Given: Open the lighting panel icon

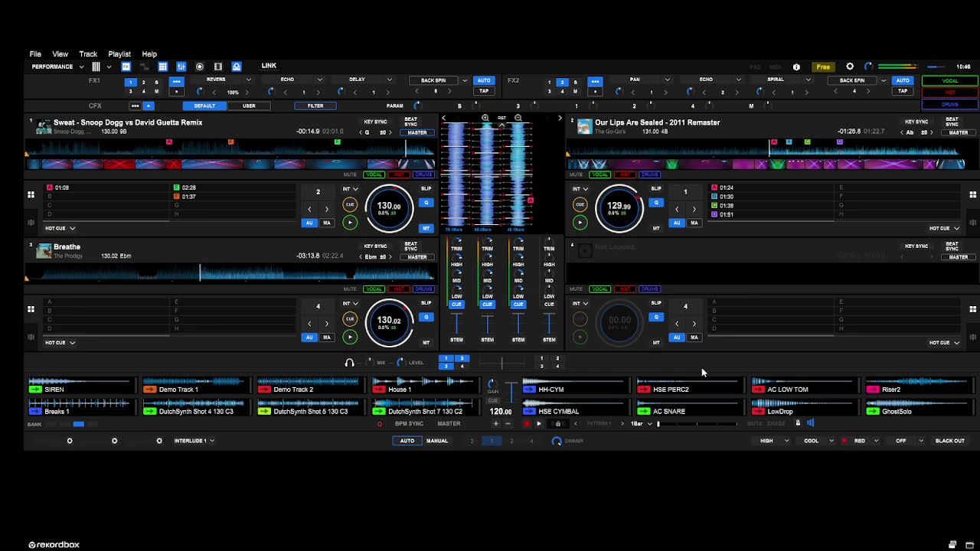Looking at the screenshot, I should point(237,67).
